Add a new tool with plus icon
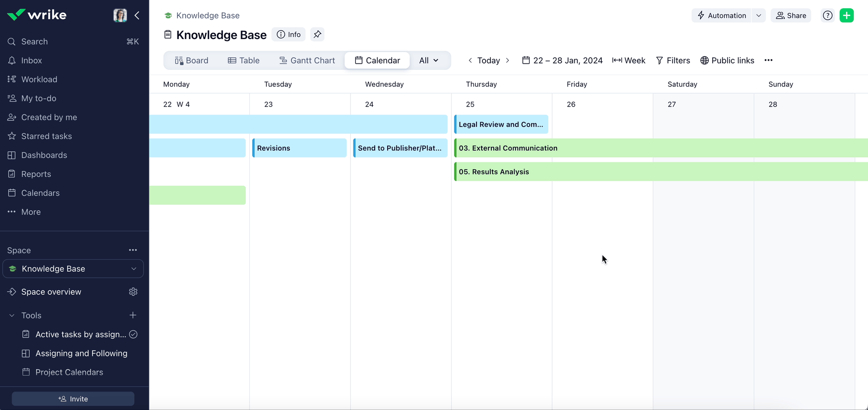 (133, 315)
